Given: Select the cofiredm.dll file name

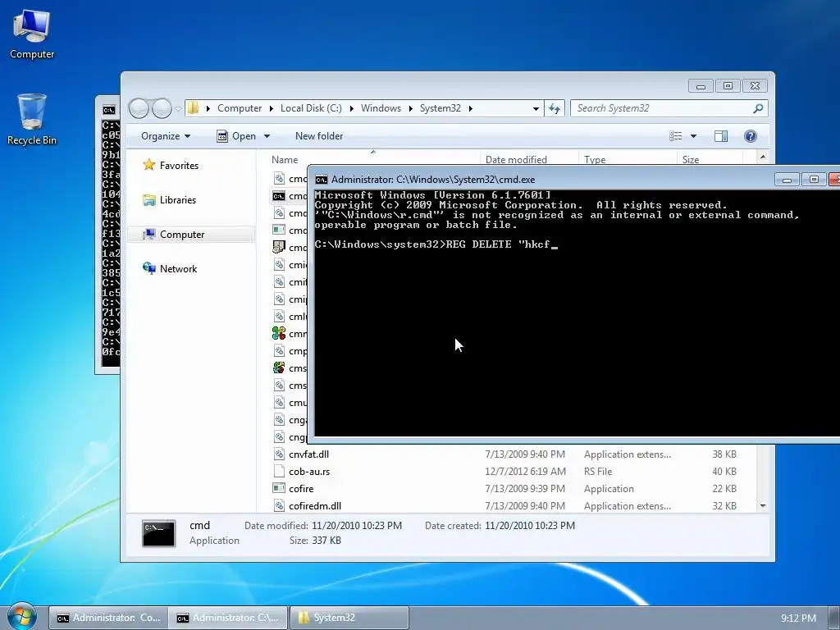Looking at the screenshot, I should pyautogui.click(x=315, y=505).
